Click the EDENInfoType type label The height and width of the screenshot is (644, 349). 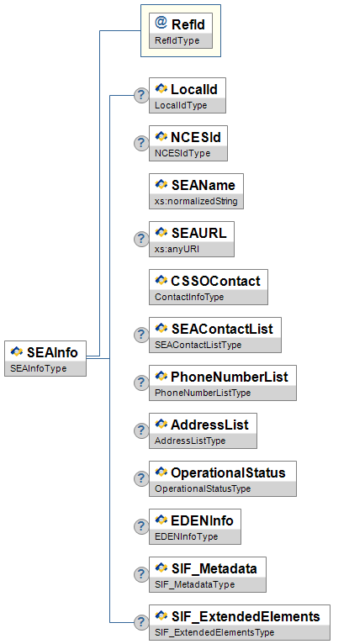pyautogui.click(x=187, y=536)
